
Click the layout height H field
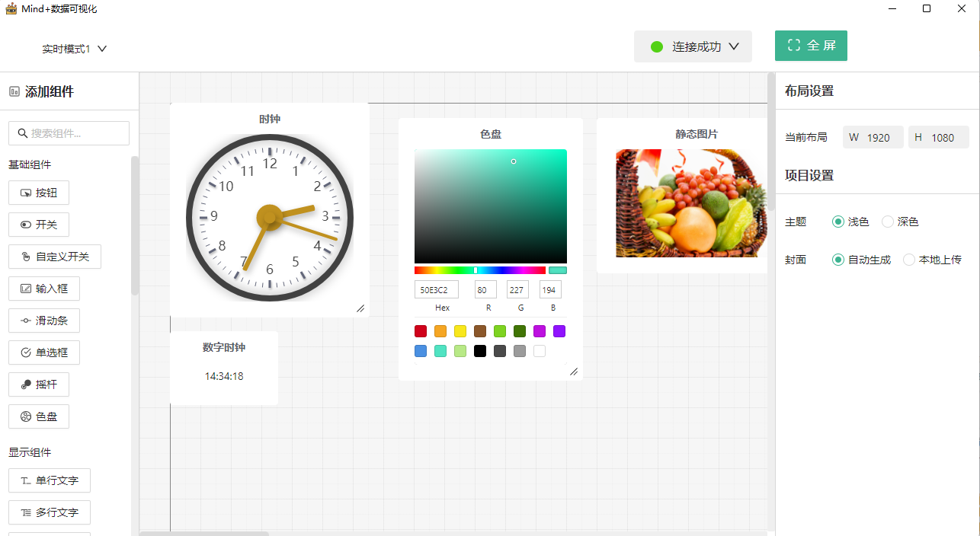pos(939,137)
